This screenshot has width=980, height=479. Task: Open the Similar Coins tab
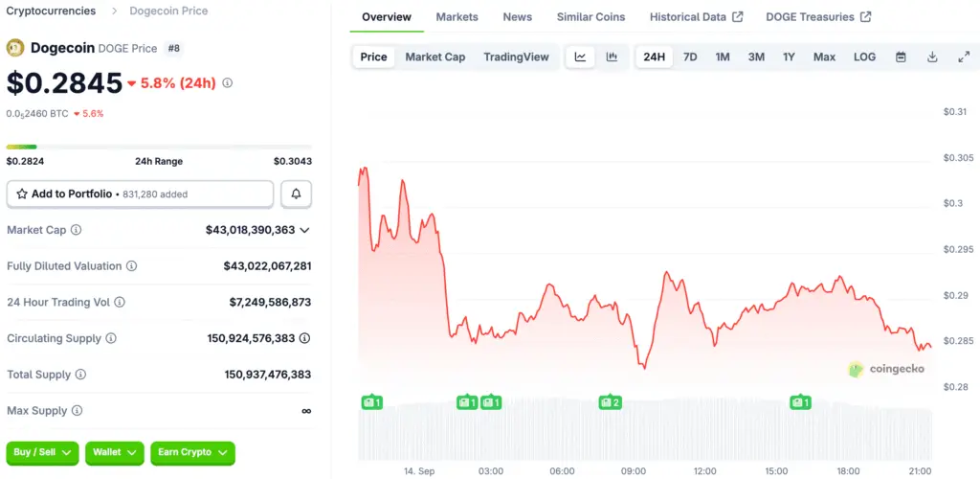[x=590, y=17]
